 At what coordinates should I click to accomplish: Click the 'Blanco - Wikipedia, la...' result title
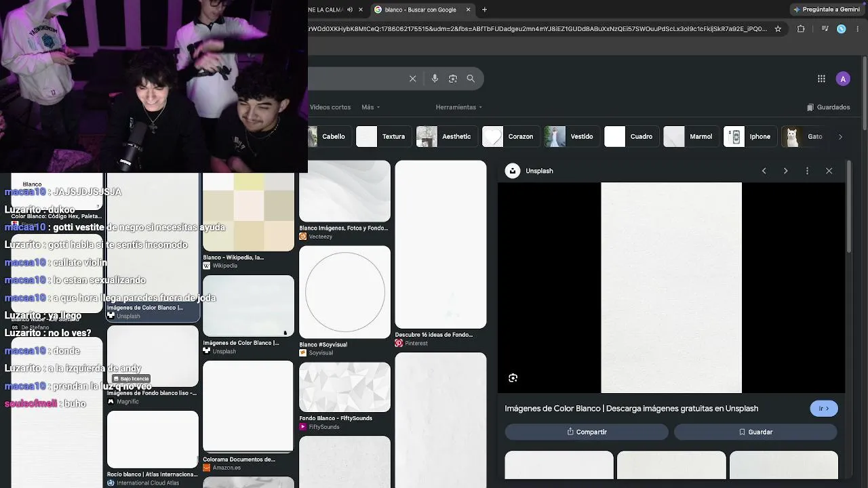[x=233, y=258]
